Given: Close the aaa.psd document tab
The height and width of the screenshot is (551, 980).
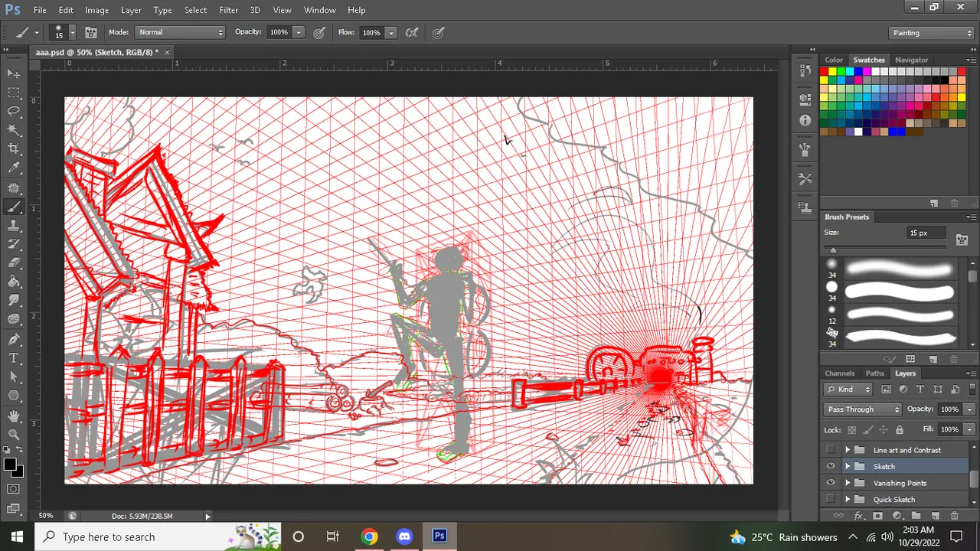Looking at the screenshot, I should pos(167,52).
